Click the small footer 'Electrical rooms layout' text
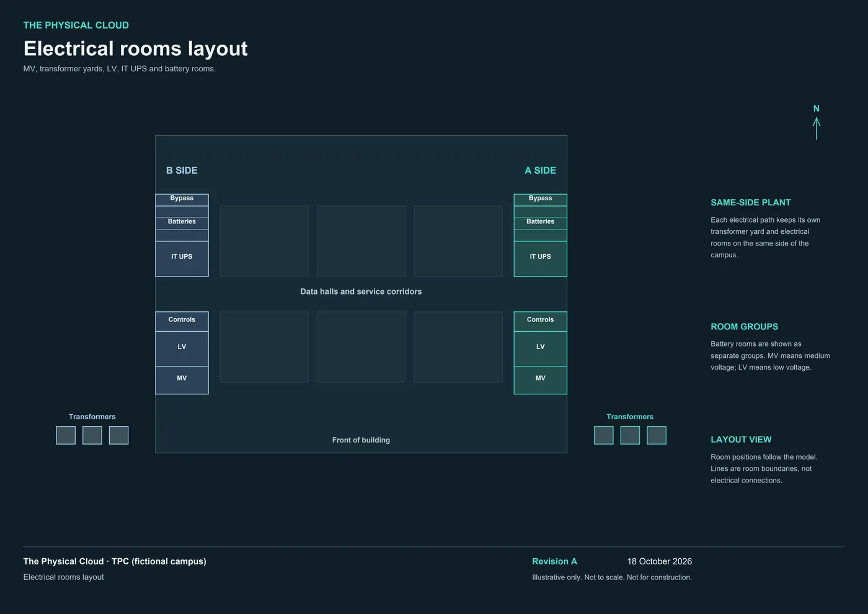This screenshot has width=868, height=614. (x=64, y=577)
